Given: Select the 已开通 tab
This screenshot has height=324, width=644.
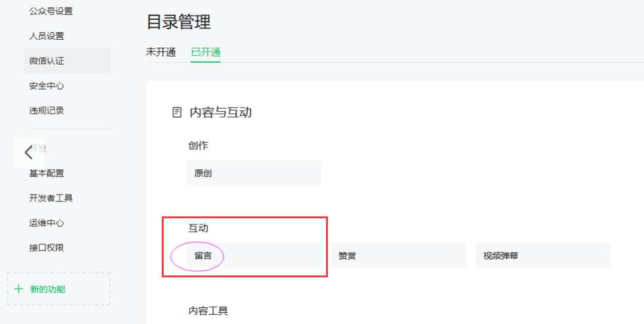Looking at the screenshot, I should [x=206, y=52].
